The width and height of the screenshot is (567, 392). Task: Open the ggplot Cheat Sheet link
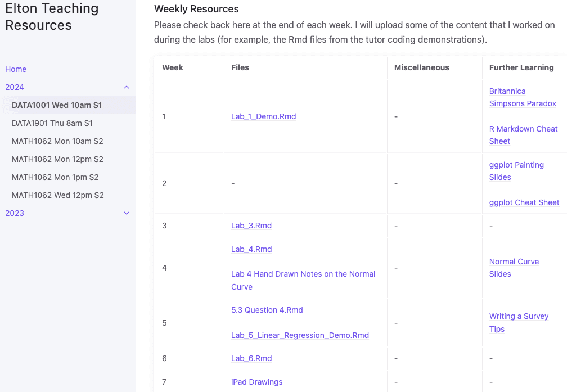524,202
